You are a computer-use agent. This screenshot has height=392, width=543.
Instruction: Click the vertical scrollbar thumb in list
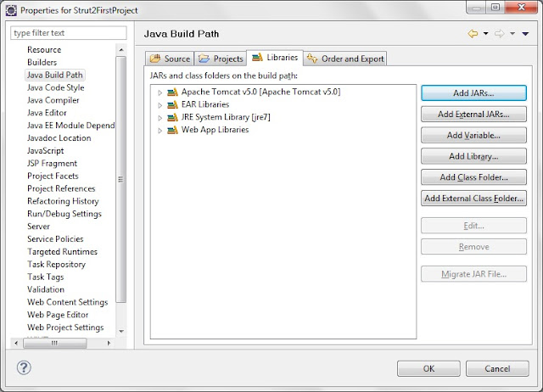[x=120, y=179]
